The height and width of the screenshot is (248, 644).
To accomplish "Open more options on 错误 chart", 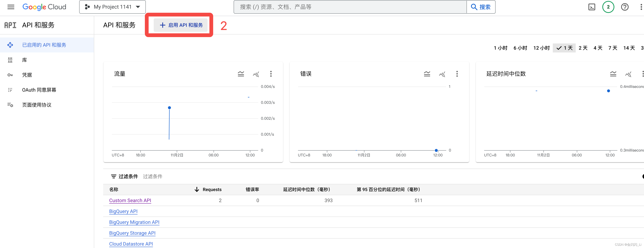I will point(457,74).
